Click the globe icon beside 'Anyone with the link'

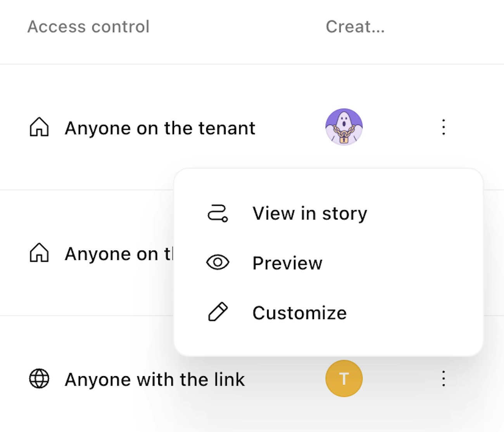point(39,378)
